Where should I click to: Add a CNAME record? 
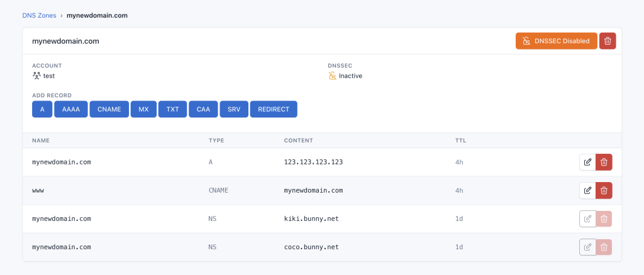pos(109,109)
